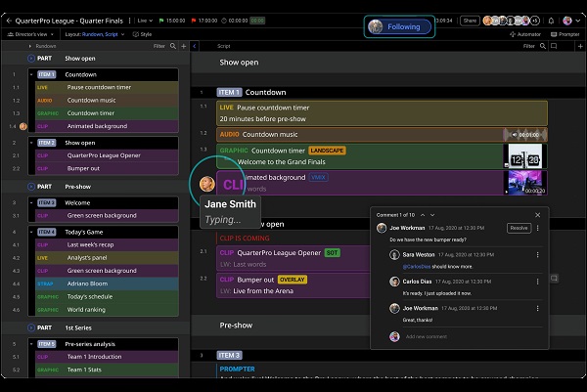Collapse ITEM 3 Welcome in rundown

coord(31,202)
